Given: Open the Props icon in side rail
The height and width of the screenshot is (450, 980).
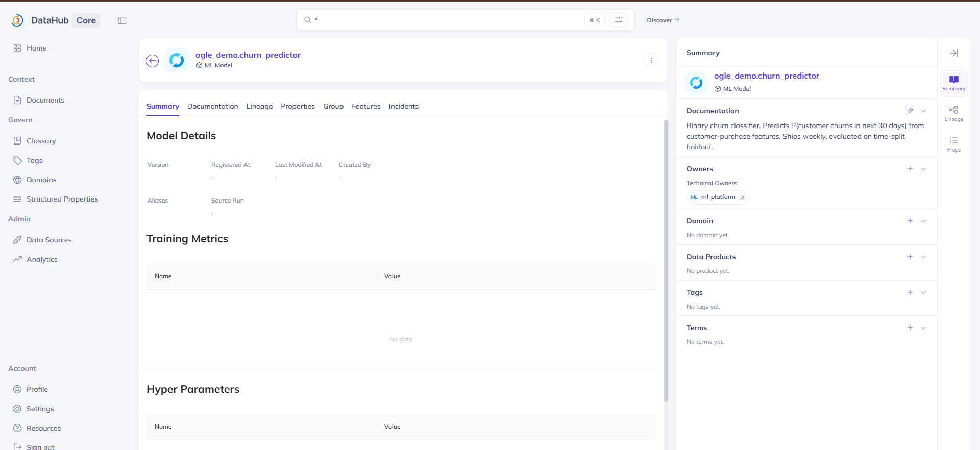Looking at the screenshot, I should click(x=953, y=144).
